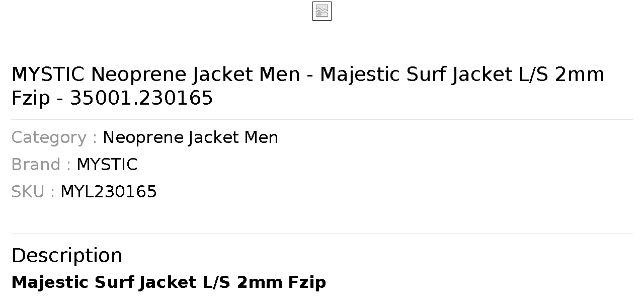Click the broken product image placeholder icon
Image resolution: width=644 pixels, height=306 pixels.
tap(322, 11)
